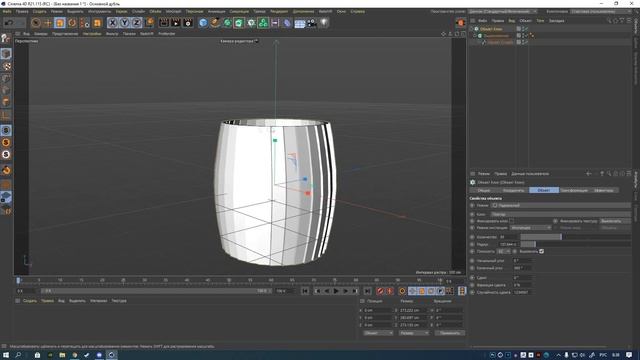Toggle the Y axis lock

click(124, 23)
